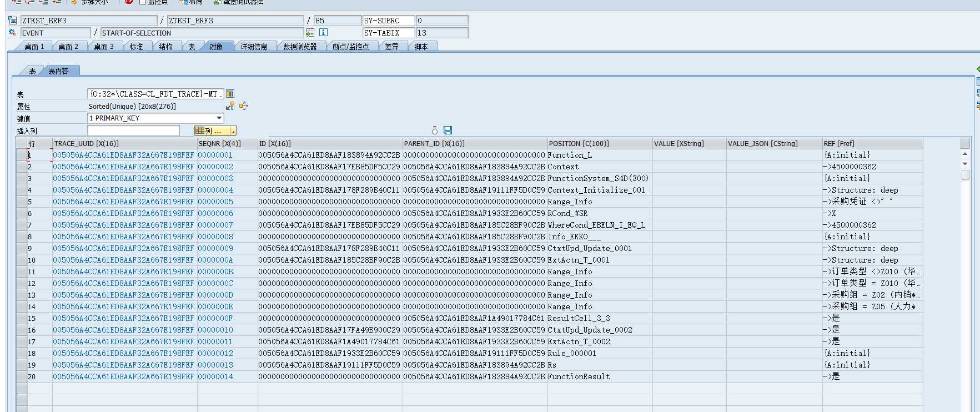
Task: Click the line number field showing 85
Action: pos(337,21)
